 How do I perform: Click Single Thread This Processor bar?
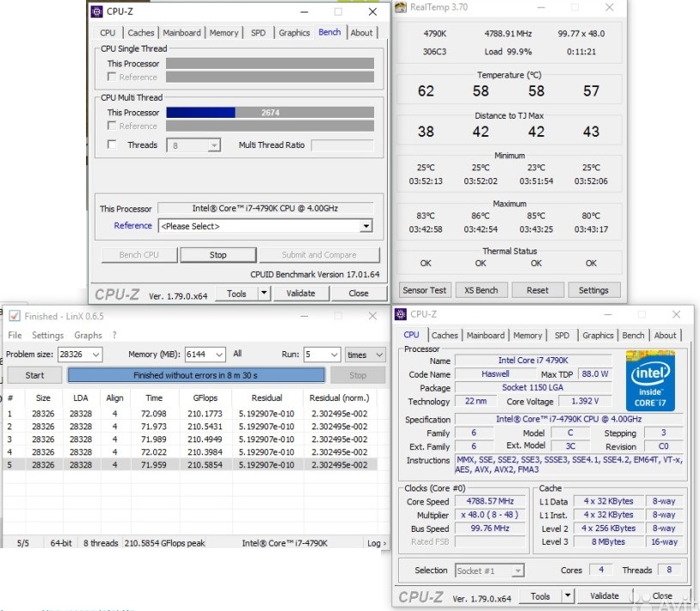pos(270,64)
